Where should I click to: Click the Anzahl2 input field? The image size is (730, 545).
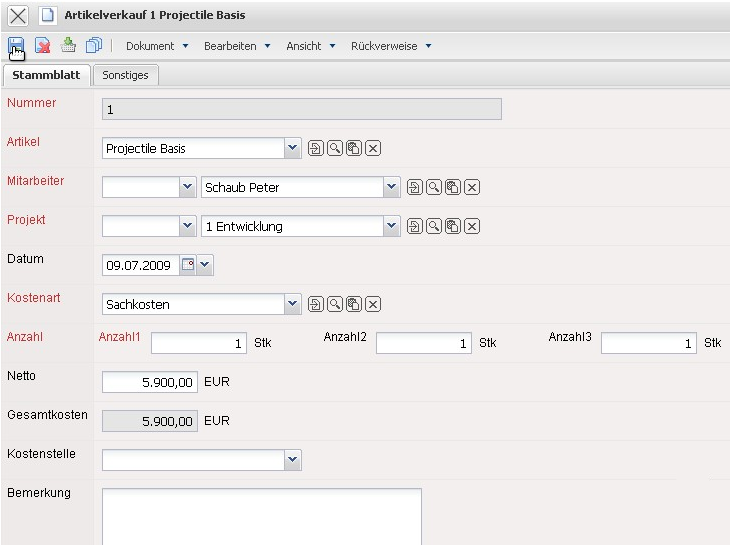tap(424, 343)
